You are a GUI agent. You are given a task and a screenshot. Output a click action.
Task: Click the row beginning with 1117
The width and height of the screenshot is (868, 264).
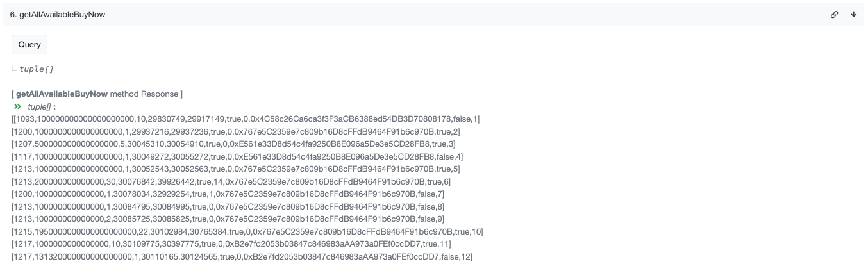(237, 156)
